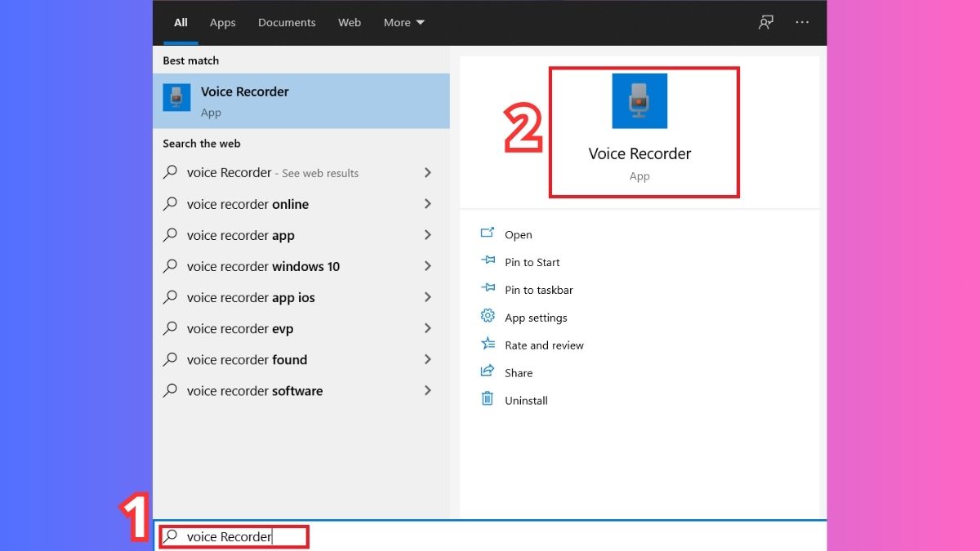Click the 'voice recorder app' suggestion text
The height and width of the screenshot is (551, 980).
coord(241,235)
